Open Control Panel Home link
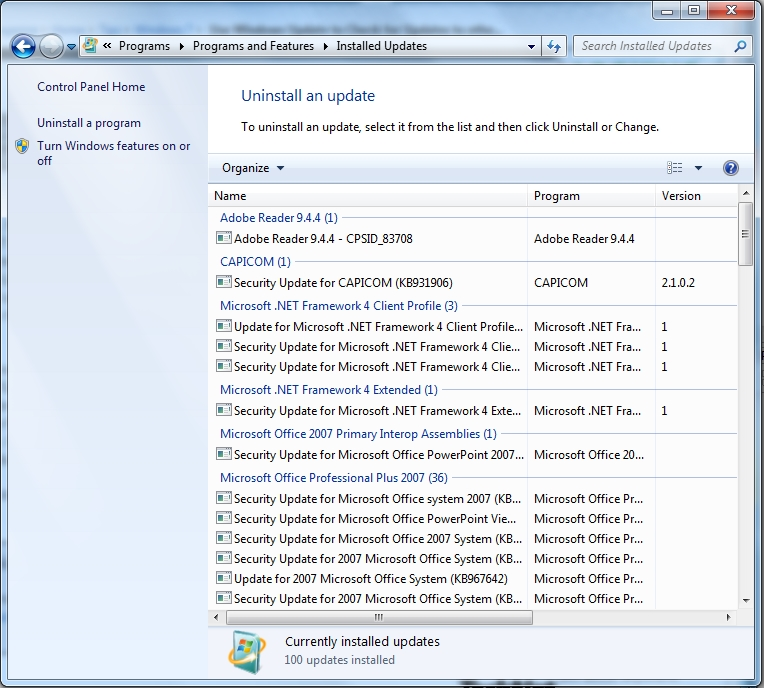 coord(91,87)
